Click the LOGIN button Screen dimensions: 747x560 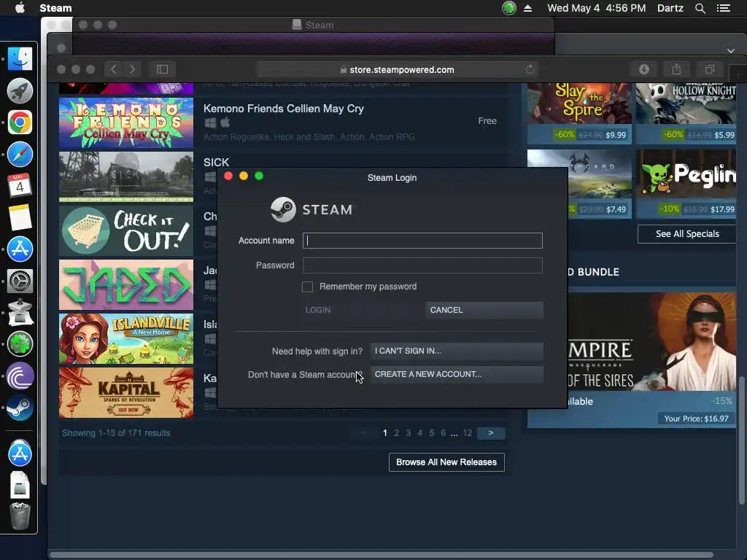[x=362, y=310]
